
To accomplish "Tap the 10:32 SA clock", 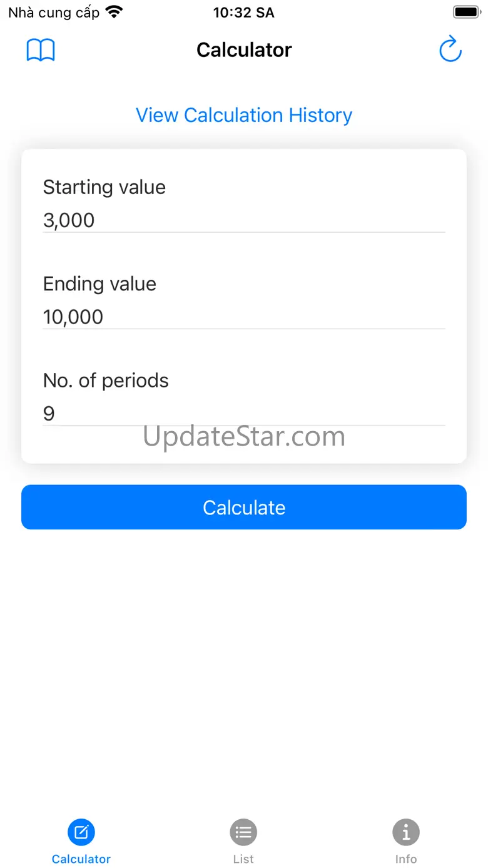I will click(243, 13).
